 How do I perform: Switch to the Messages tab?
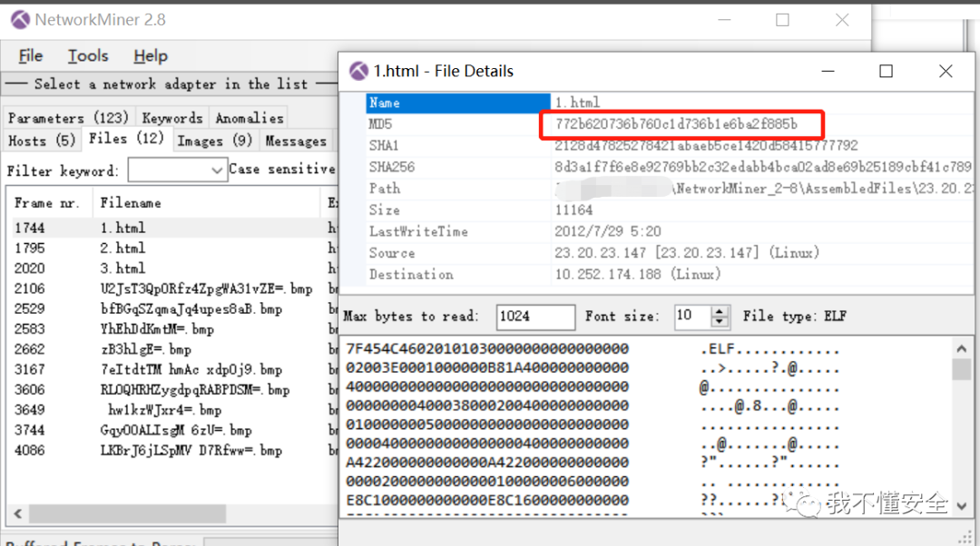(296, 141)
